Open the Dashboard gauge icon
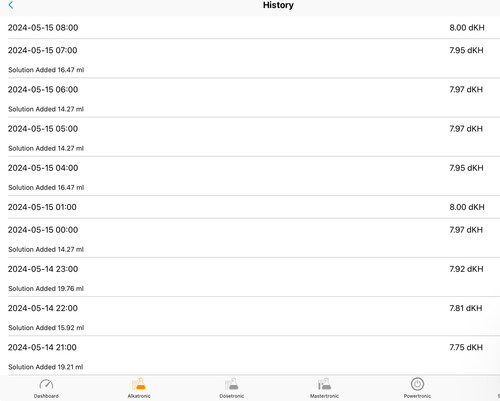 point(46,384)
